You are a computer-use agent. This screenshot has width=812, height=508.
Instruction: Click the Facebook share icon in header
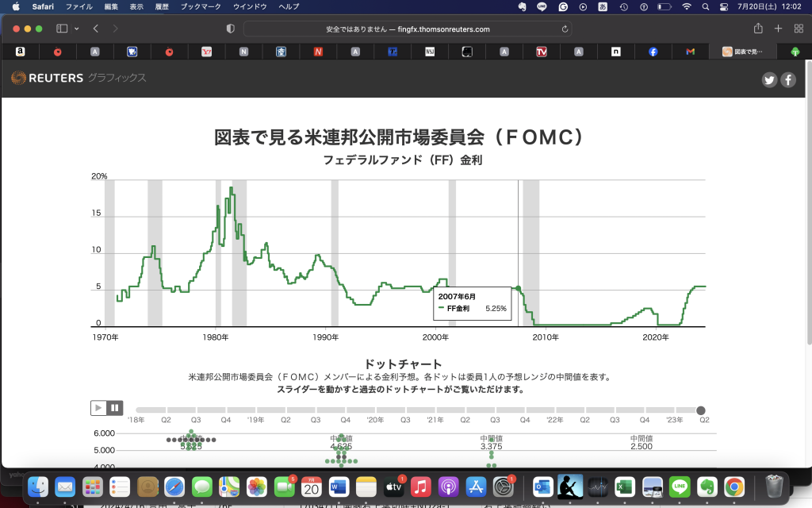[x=787, y=79]
